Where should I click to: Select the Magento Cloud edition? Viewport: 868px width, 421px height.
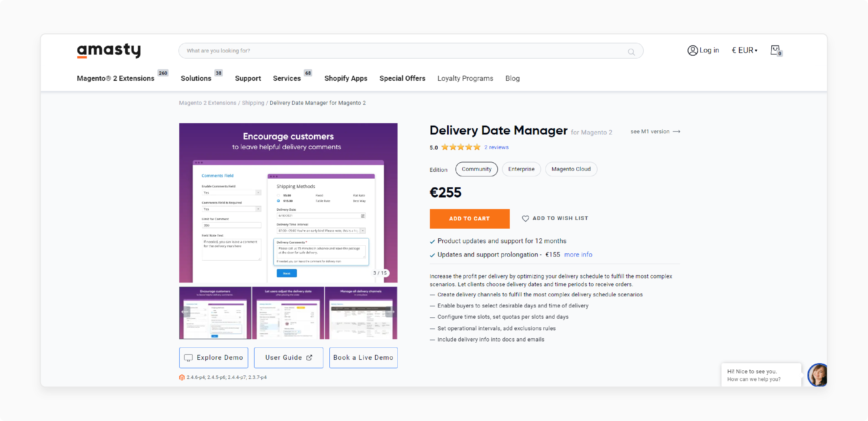571,169
